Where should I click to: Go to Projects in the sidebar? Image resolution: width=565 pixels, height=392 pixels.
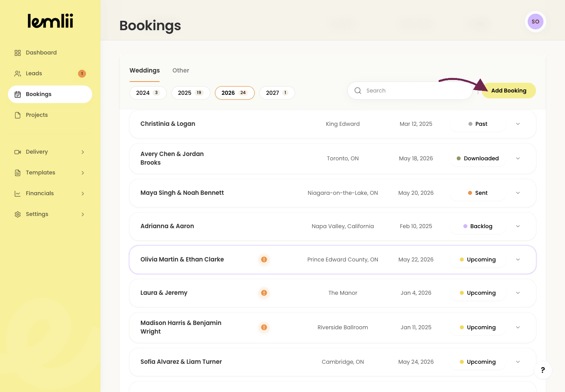pos(50,115)
